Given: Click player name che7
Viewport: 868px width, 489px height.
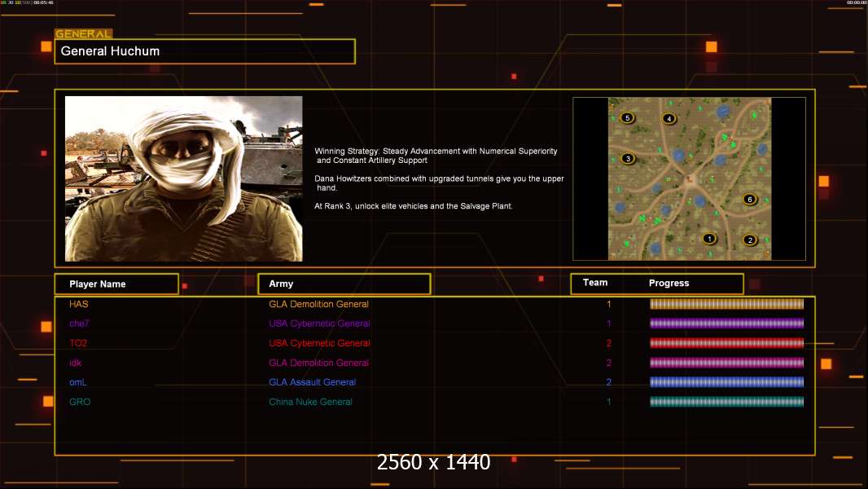Looking at the screenshot, I should click(79, 324).
